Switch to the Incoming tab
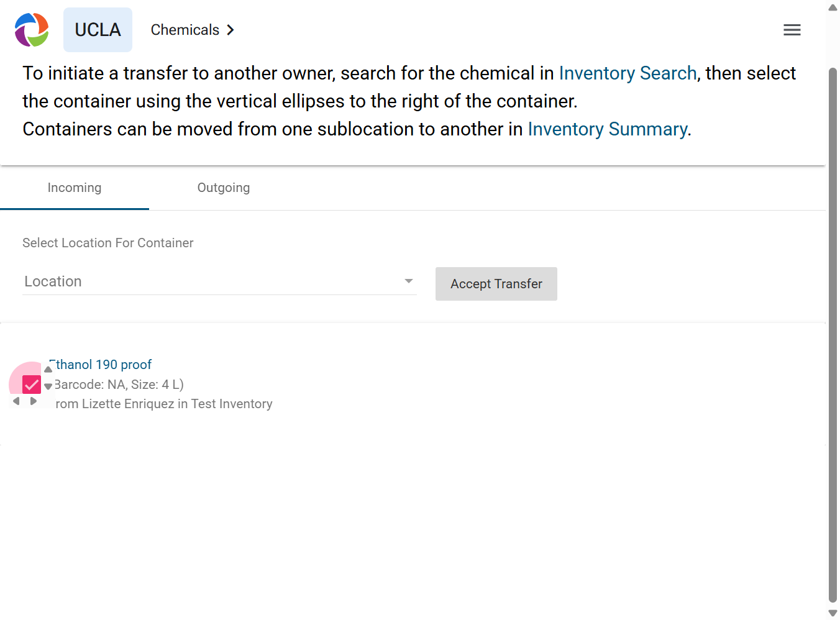The height and width of the screenshot is (620, 840). (75, 188)
